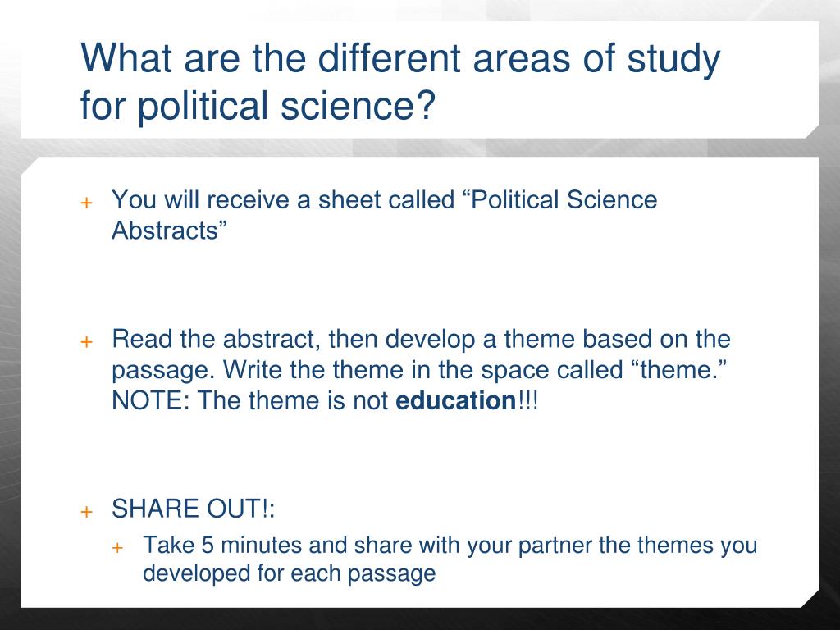840x630 pixels.
Task: Click the slide title about political science
Action: 400,81
